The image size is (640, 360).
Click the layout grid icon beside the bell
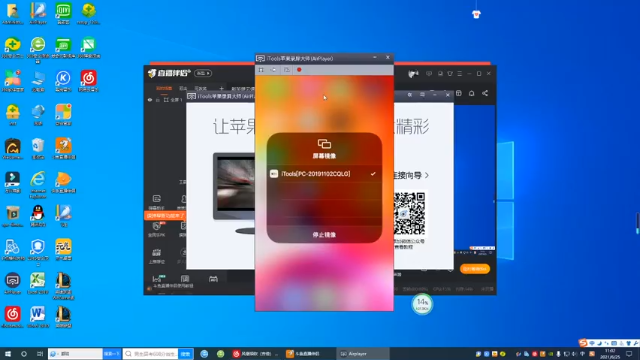point(459,93)
